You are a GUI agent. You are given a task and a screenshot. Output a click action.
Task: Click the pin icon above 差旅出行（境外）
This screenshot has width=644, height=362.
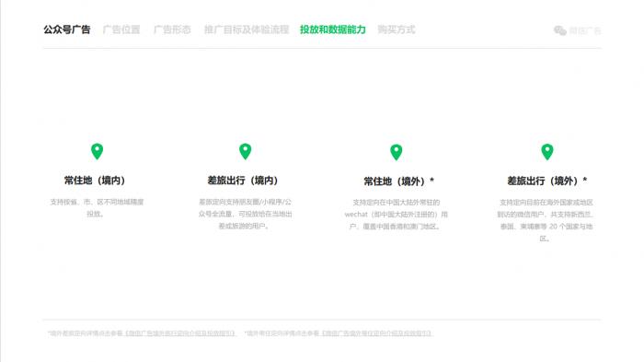click(x=547, y=152)
